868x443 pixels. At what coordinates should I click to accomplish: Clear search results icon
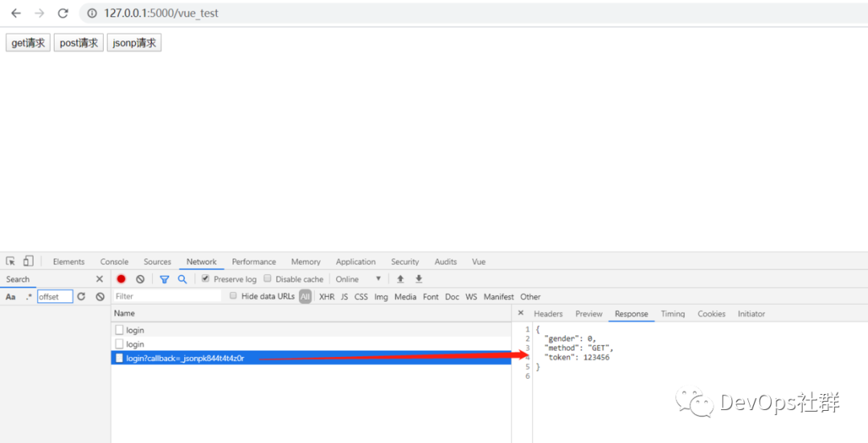tap(100, 296)
